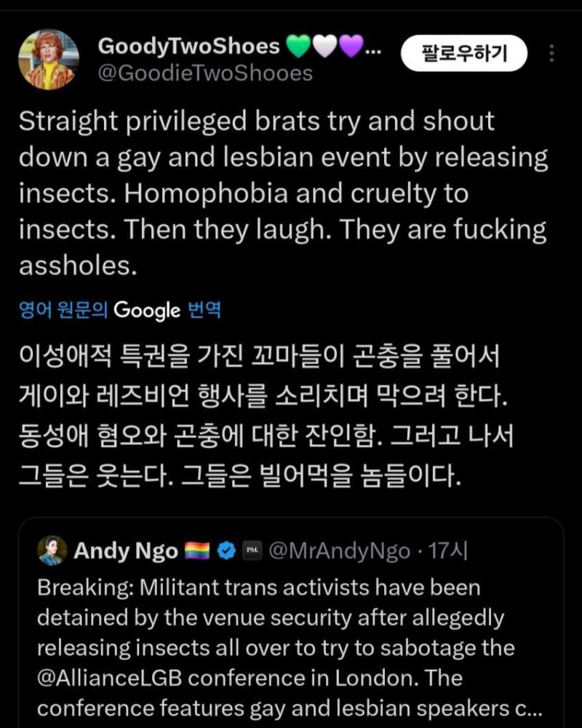Open the three-dot more options menu
This screenshot has height=728, width=582.
pos(551,53)
